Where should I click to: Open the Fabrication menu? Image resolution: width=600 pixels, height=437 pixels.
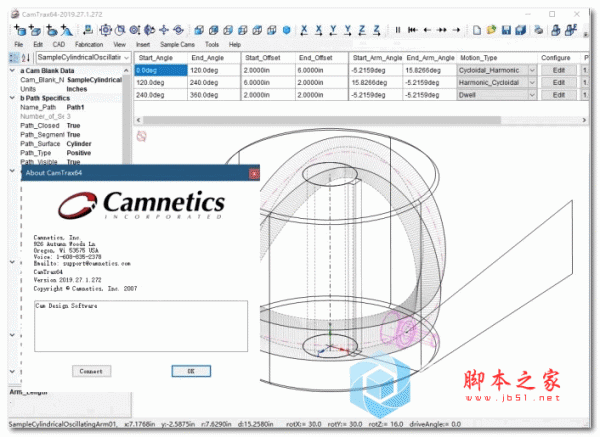[x=89, y=44]
